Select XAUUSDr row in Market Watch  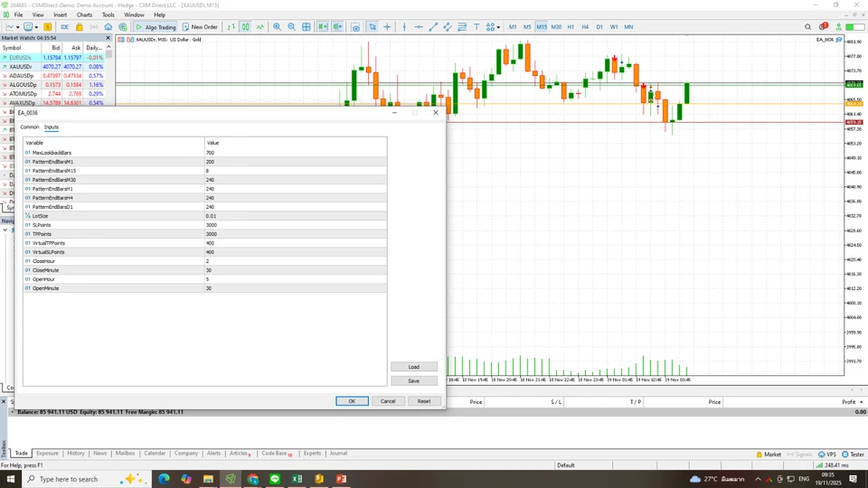click(x=52, y=66)
